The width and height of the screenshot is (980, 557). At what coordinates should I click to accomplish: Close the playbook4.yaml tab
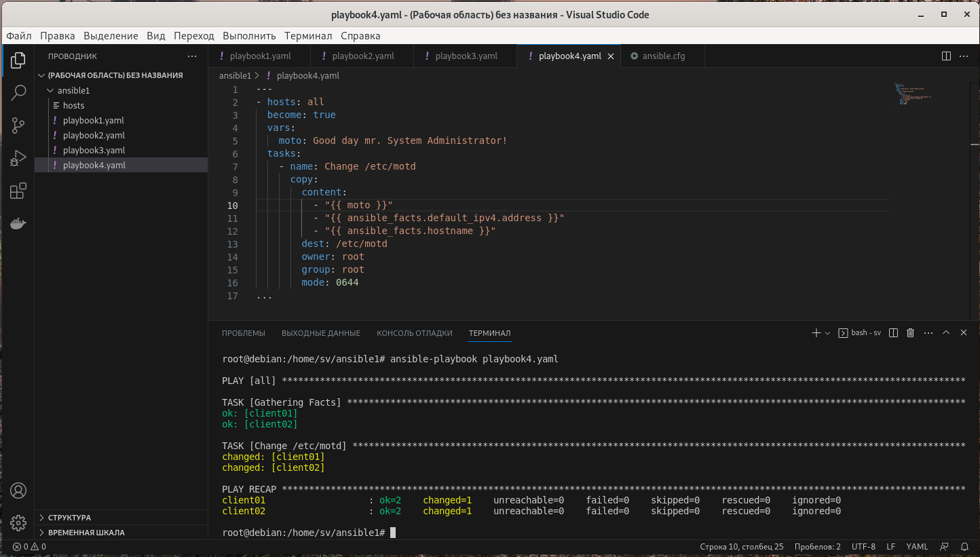point(611,56)
